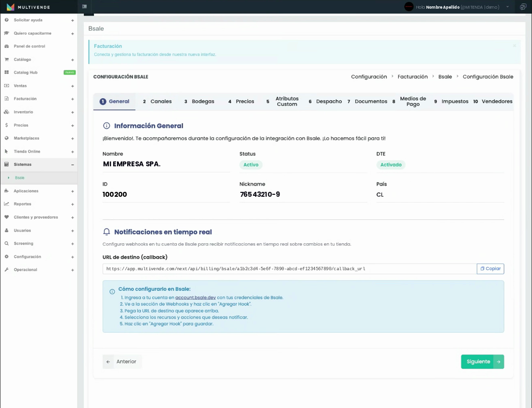
Task: Expand Ventas submenu plus
Action: click(x=73, y=86)
